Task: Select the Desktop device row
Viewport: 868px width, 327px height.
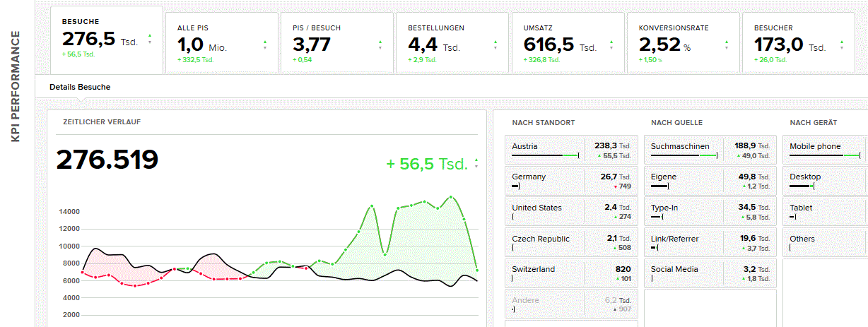Action: click(826, 181)
